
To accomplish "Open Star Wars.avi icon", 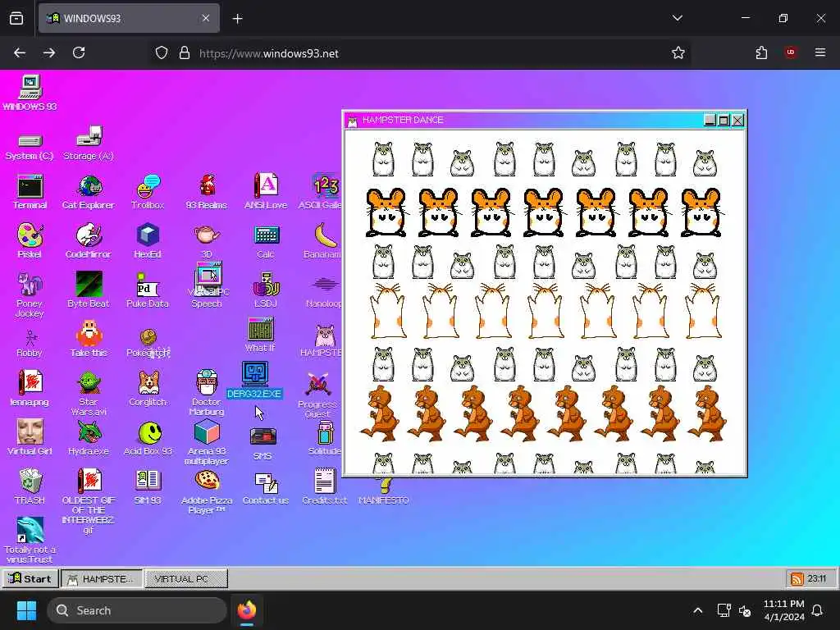I will click(89, 393).
